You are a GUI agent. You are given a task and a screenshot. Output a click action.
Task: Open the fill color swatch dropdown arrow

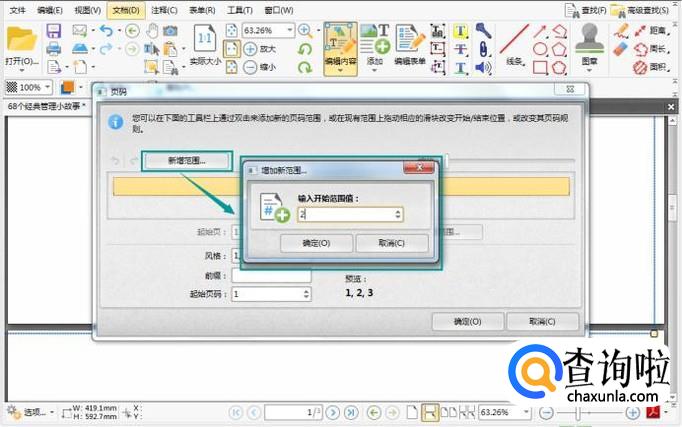[x=80, y=87]
